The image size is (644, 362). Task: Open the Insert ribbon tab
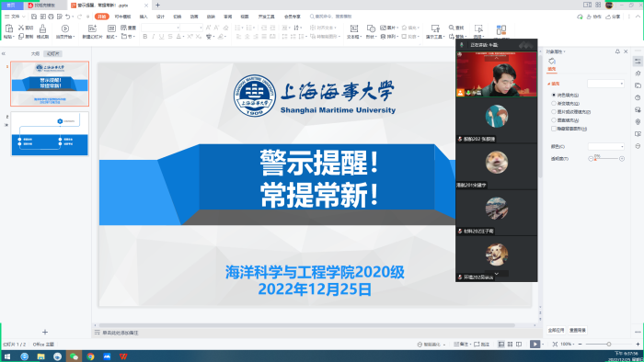144,17
